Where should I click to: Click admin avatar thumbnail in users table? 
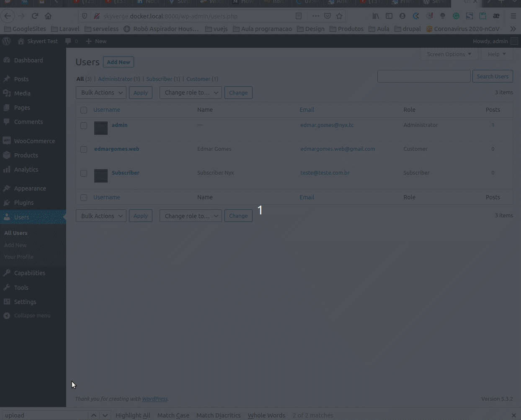coord(101,128)
